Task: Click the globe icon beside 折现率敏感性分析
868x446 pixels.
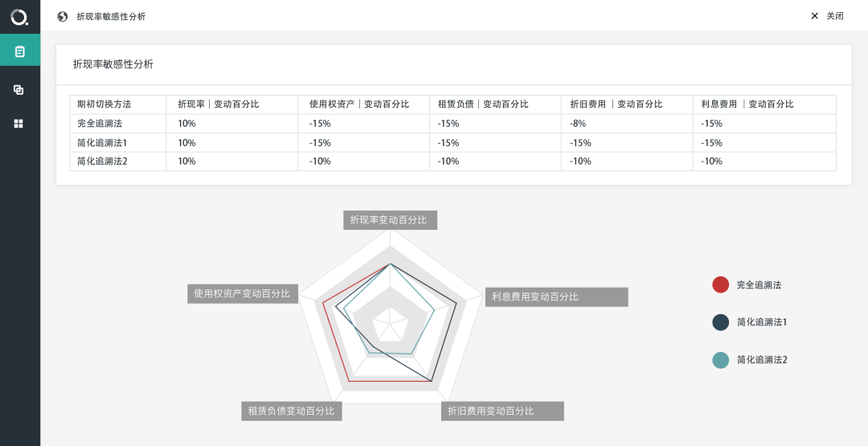Action: click(63, 17)
